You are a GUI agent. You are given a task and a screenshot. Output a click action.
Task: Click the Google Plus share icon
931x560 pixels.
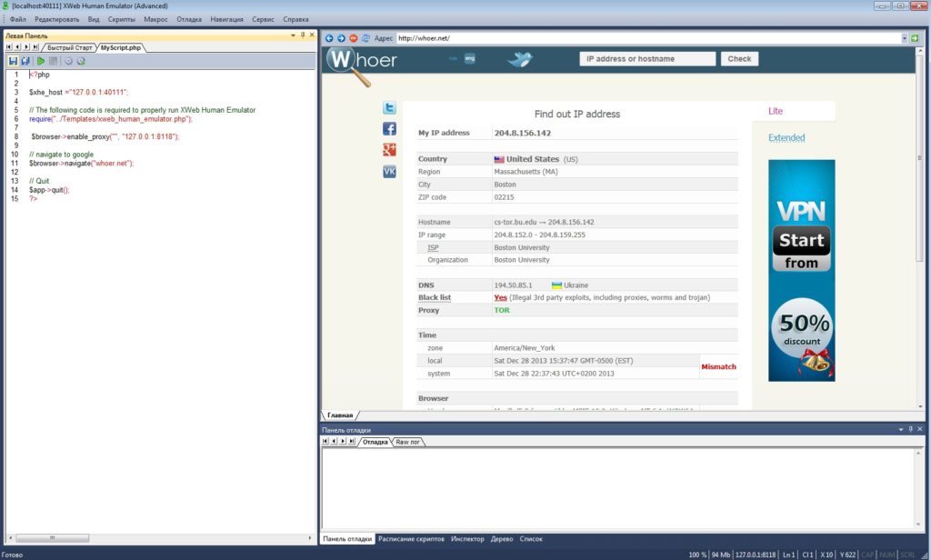coord(389,150)
